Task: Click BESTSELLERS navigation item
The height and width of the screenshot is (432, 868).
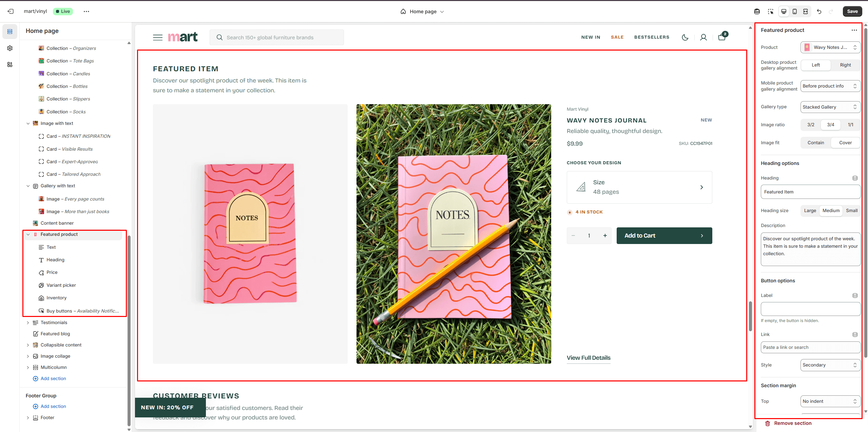Action: pos(652,37)
